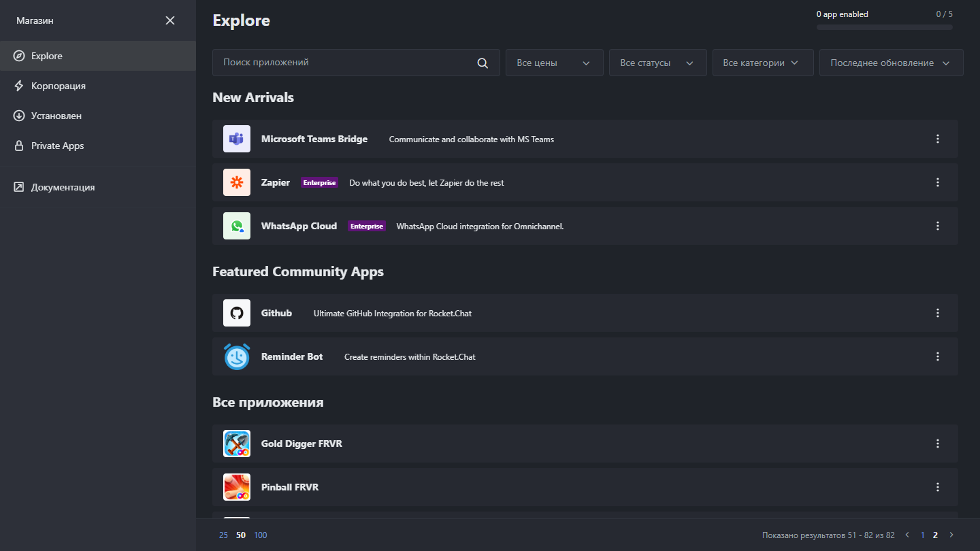The image size is (980, 551).
Task: Open kebab menu for Gold Digger FRVR
Action: coord(938,444)
